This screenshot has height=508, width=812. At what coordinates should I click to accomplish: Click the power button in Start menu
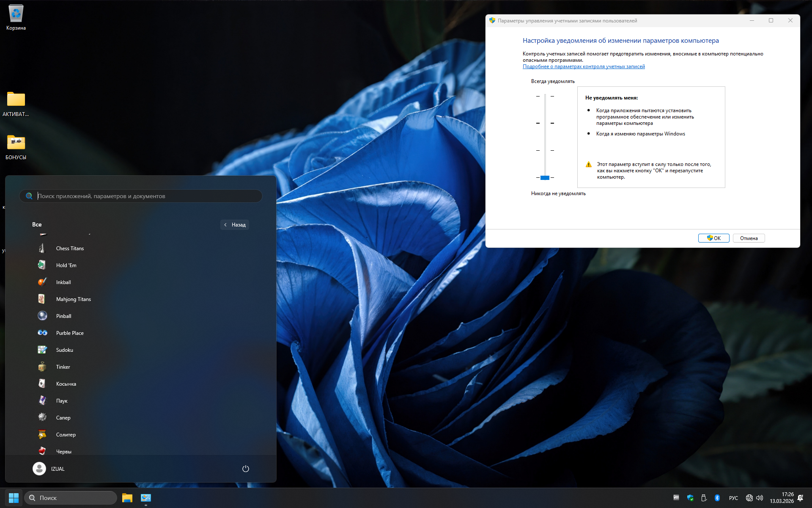pyautogui.click(x=245, y=469)
